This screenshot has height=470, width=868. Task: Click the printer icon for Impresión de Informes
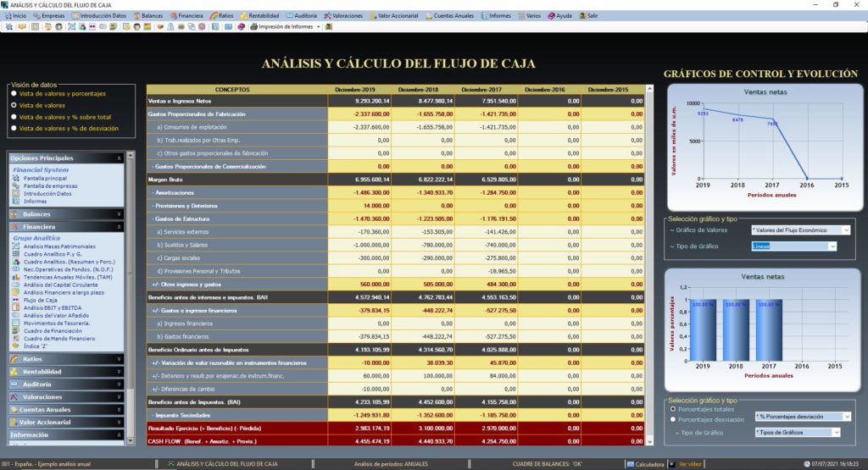[253, 26]
